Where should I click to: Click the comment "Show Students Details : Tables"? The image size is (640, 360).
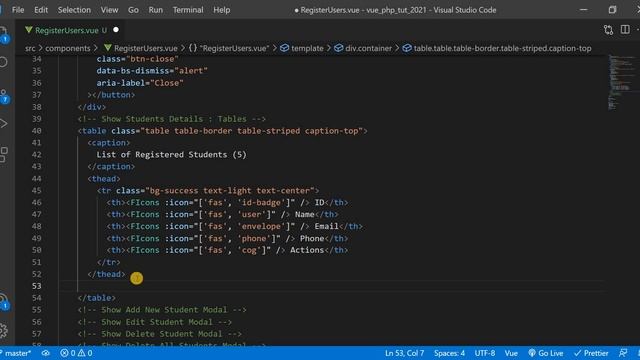(171, 119)
